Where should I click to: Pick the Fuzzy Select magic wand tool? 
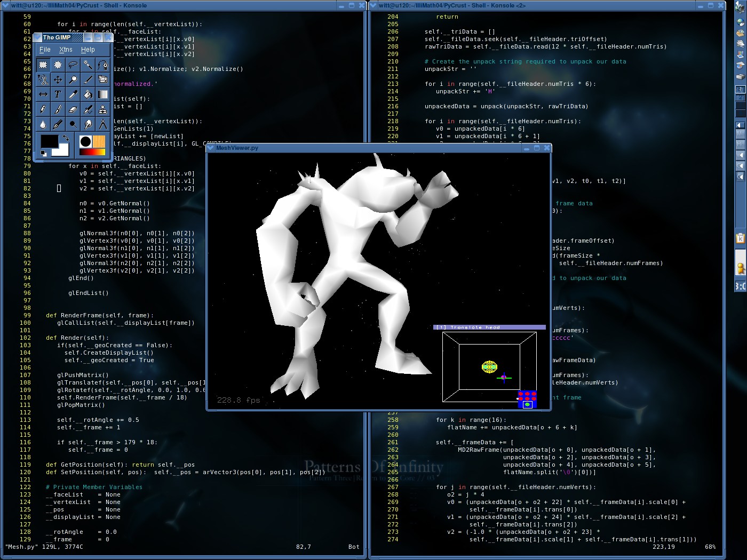tap(88, 65)
